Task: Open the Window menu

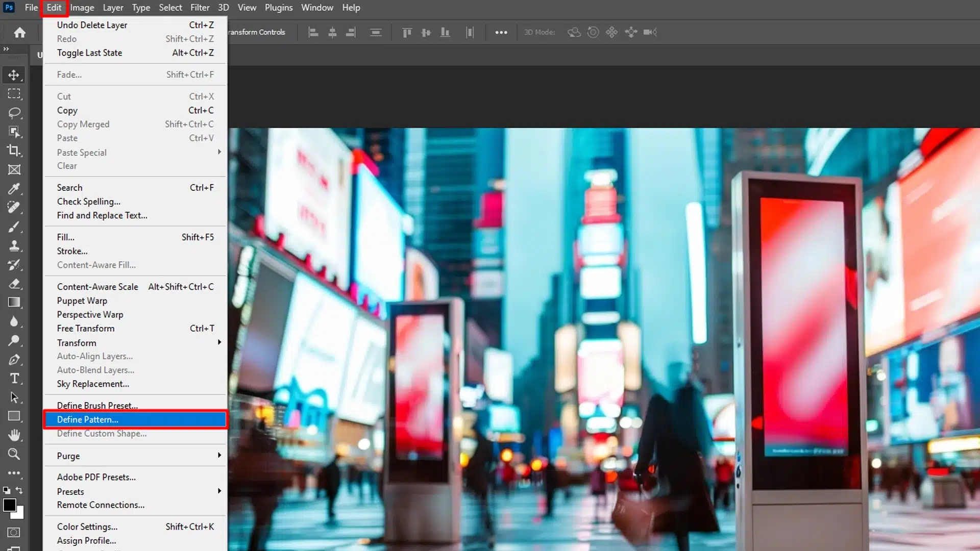Action: (x=317, y=8)
